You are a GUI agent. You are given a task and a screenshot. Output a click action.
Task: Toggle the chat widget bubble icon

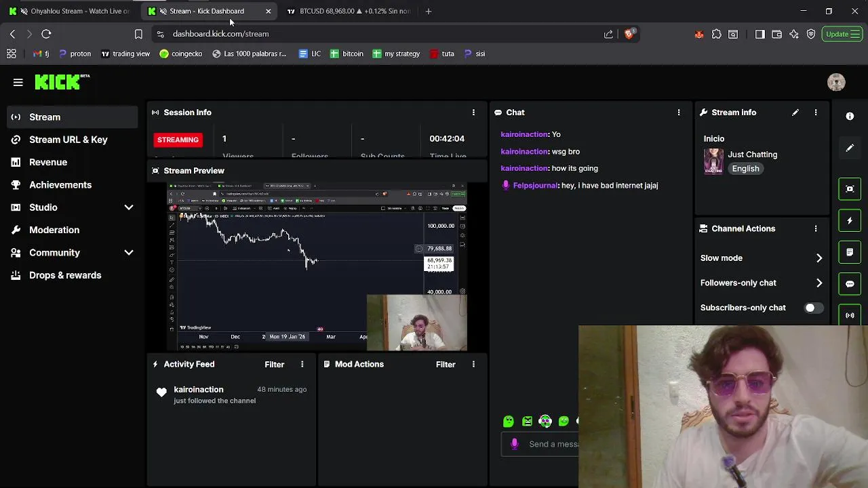[x=850, y=283]
